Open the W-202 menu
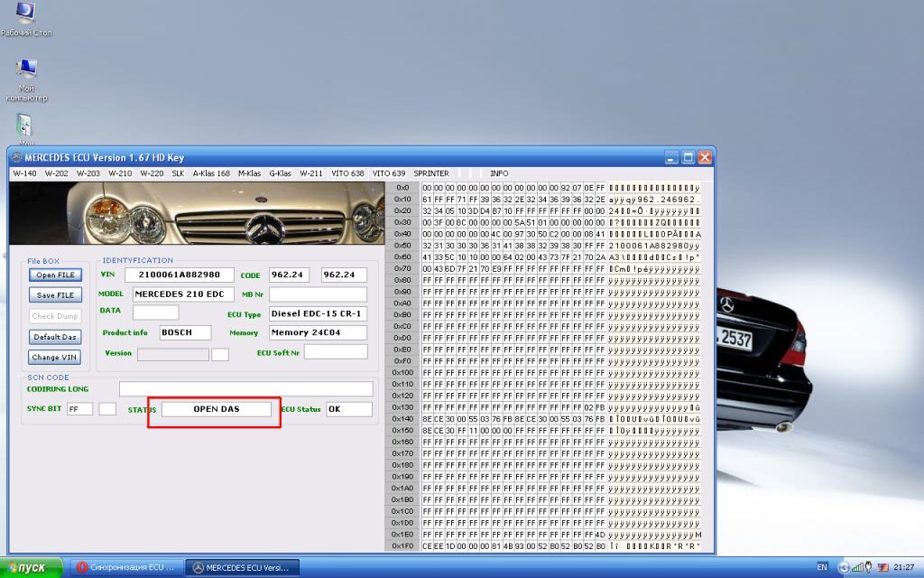 coord(57,173)
